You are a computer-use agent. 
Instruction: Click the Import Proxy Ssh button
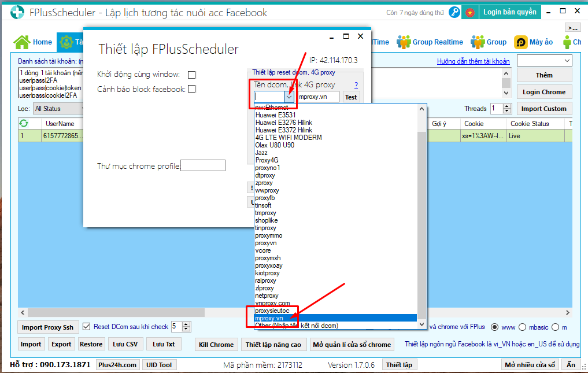47,327
